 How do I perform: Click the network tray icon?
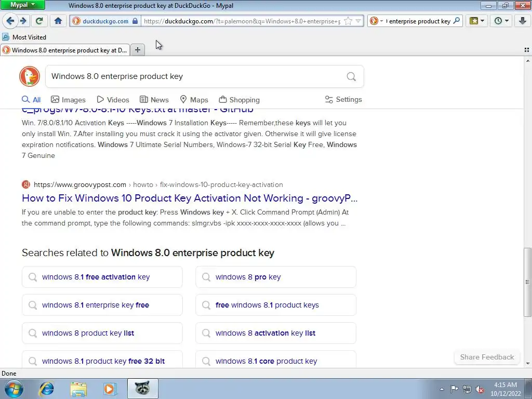click(467, 389)
